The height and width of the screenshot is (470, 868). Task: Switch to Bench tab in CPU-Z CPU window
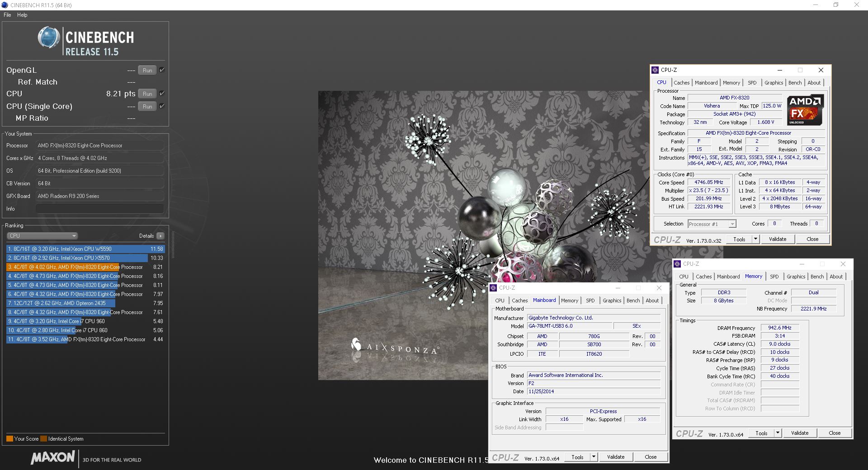795,83
